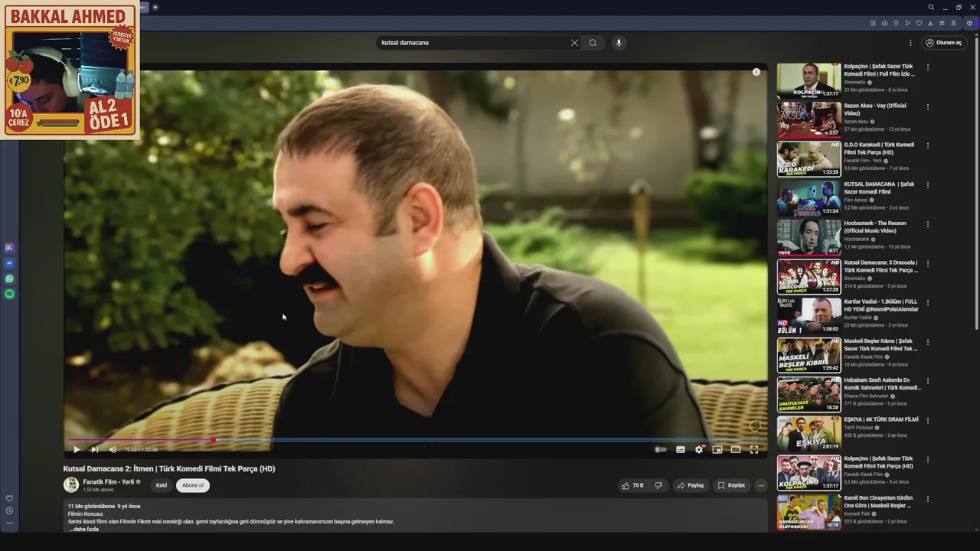Open Messenger in Opera sidebar
The height and width of the screenshot is (551, 980).
[9, 263]
